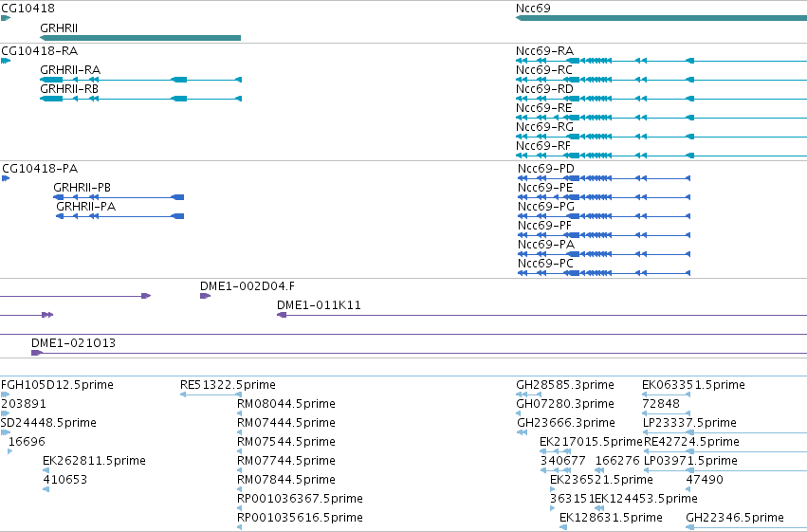Select the GH07280.3prime EST label
Viewport: 807px width, 532px height.
point(565,404)
